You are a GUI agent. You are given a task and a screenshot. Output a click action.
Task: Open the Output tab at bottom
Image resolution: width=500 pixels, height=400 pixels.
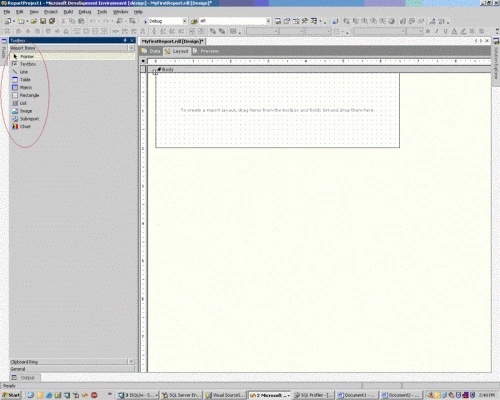24,378
